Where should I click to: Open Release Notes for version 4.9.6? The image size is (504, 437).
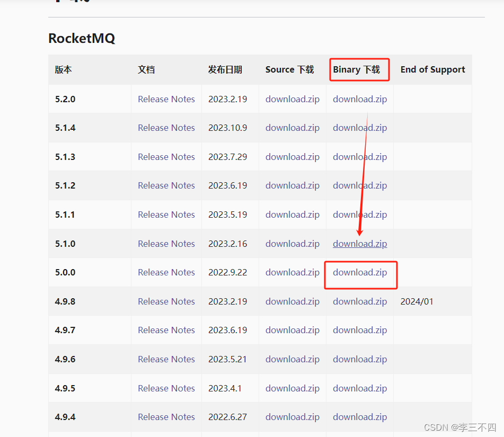pyautogui.click(x=166, y=359)
